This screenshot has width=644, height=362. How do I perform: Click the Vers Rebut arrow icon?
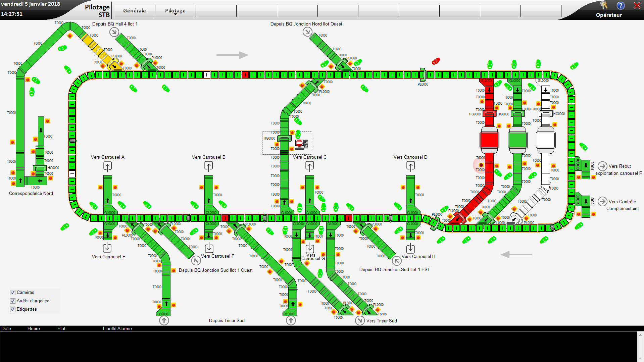[602, 166]
